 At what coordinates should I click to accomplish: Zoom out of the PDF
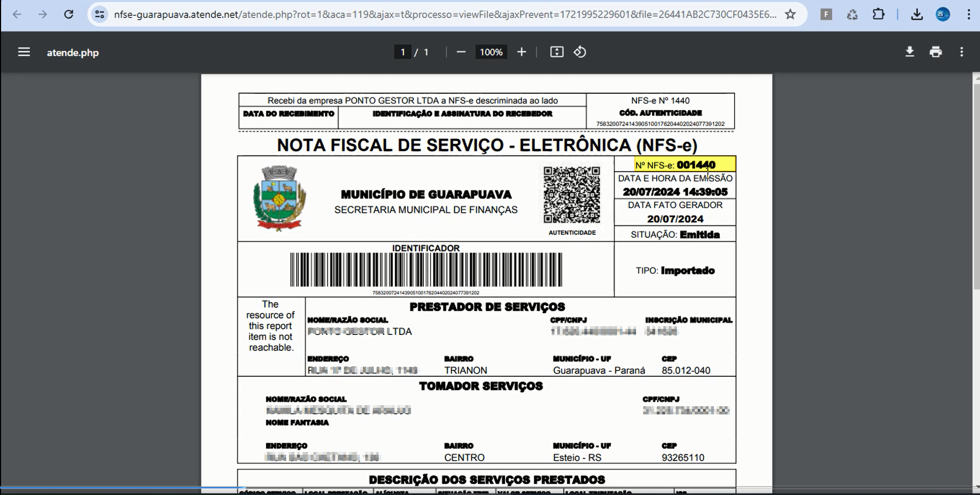tap(461, 52)
